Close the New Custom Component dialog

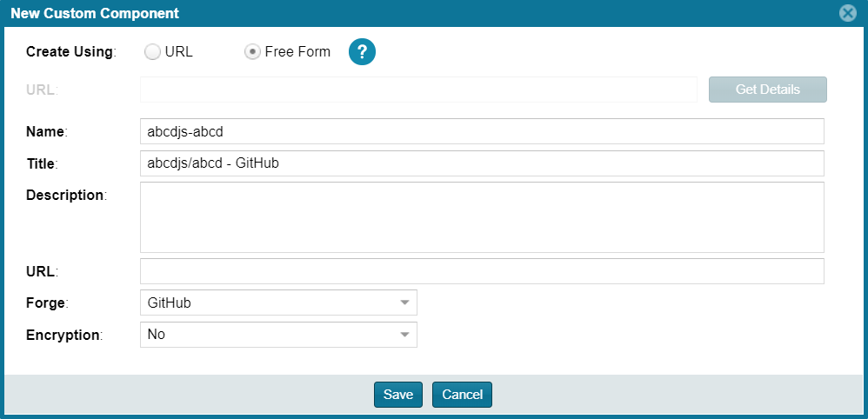847,13
